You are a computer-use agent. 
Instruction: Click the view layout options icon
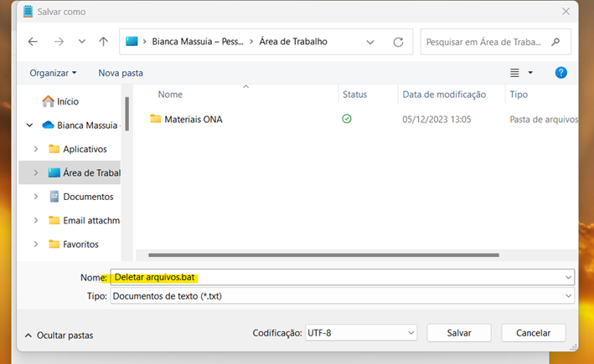tap(514, 73)
